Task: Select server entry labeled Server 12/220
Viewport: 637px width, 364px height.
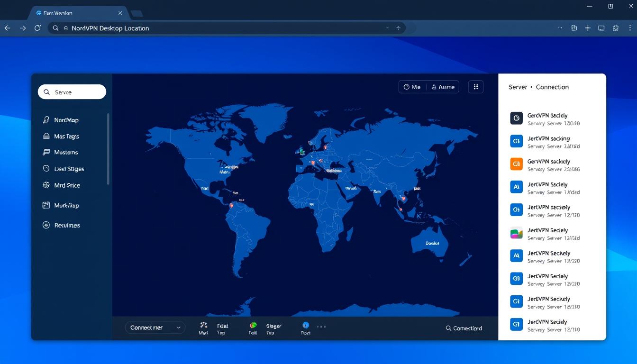Action: (552, 257)
